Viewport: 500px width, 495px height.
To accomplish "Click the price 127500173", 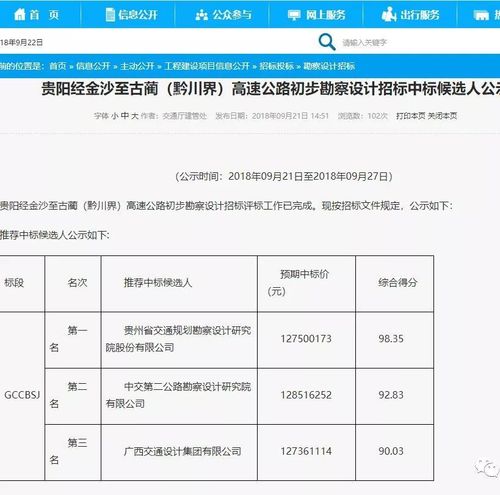I will click(x=306, y=339).
